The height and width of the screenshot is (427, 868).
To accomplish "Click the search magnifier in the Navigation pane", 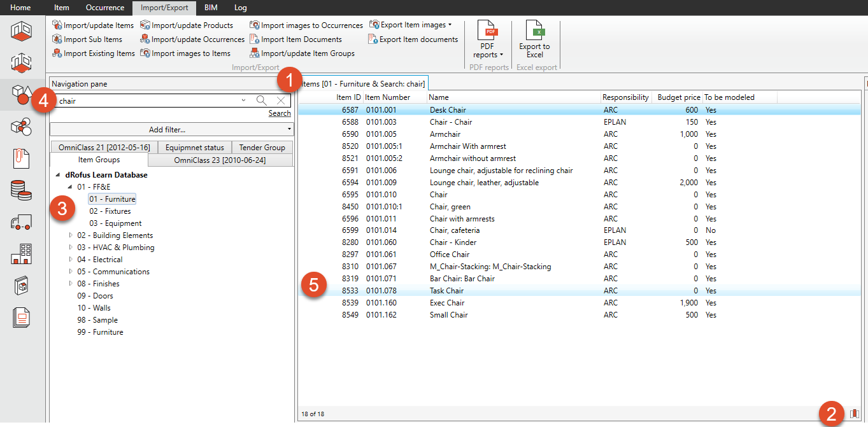I will coord(262,100).
